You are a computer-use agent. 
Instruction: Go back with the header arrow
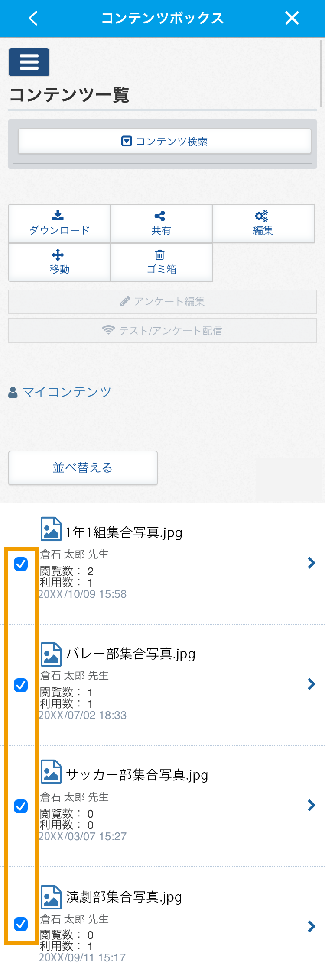(x=33, y=18)
